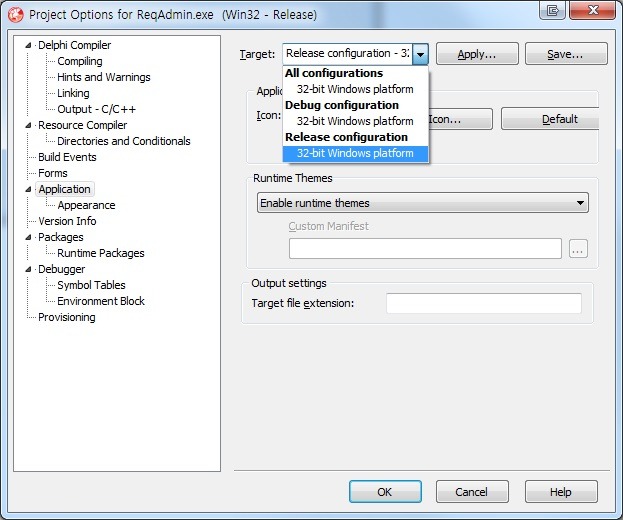Image resolution: width=623 pixels, height=520 pixels.
Task: Collapse the Delphi Compiler tree node
Action: [30, 46]
